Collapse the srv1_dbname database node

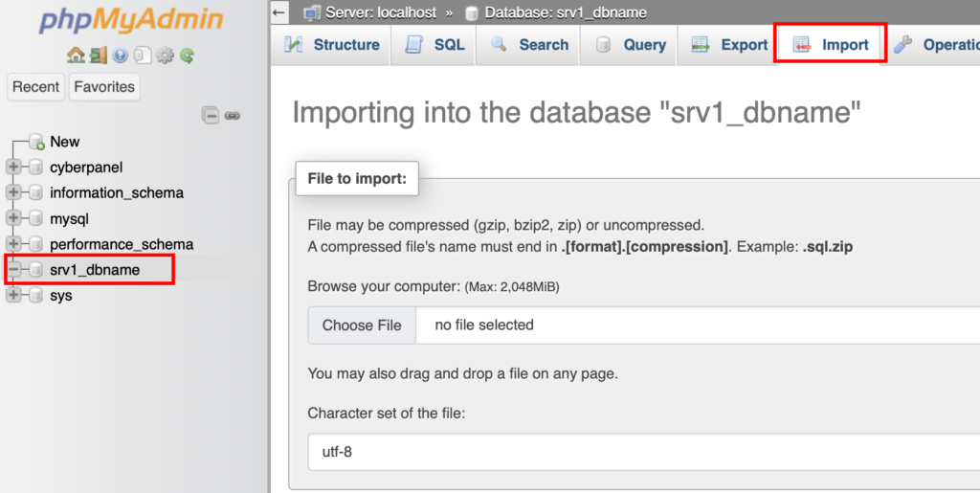click(x=13, y=269)
